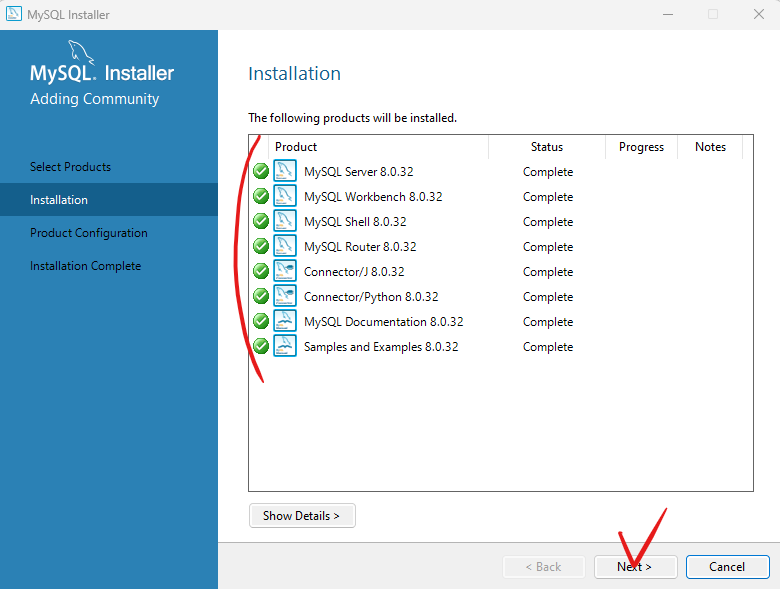Screen dimensions: 780x589
Task: Select the Connector/J 8.0.32 row text
Action: coord(354,272)
